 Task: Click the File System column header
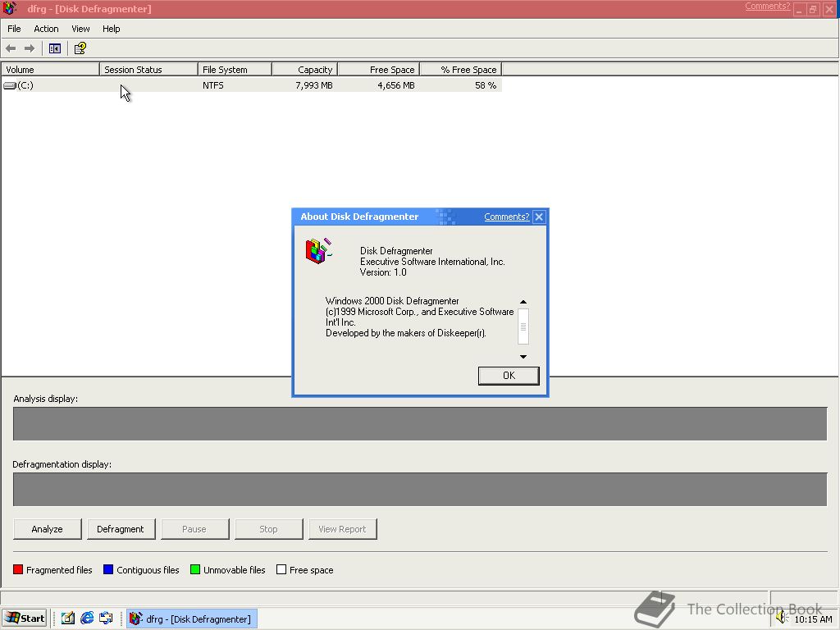pos(235,70)
